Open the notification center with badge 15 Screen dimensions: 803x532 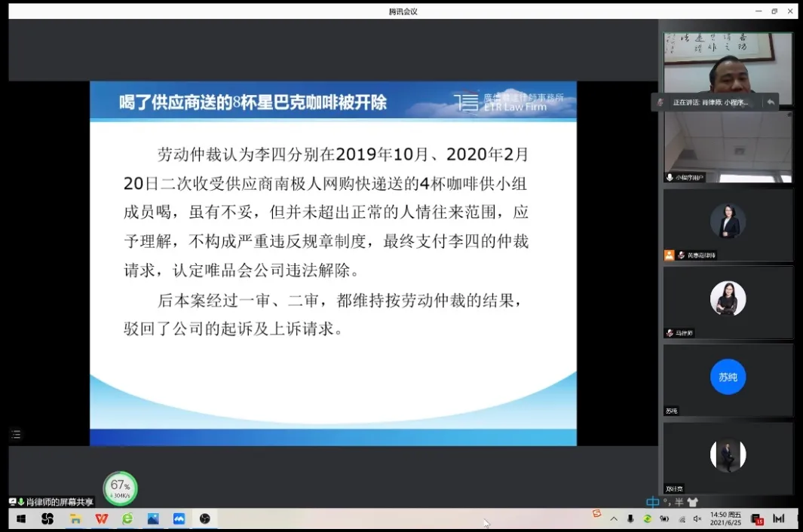click(x=758, y=519)
